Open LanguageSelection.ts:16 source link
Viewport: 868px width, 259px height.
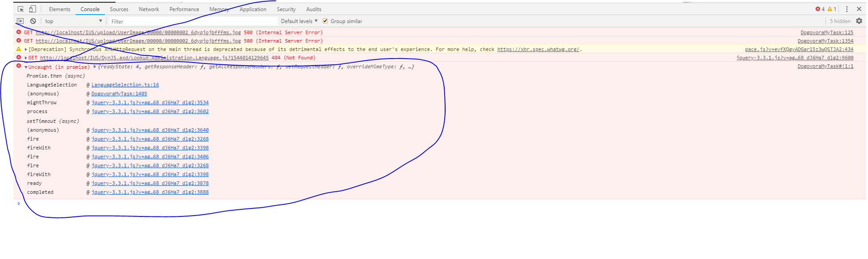point(125,85)
